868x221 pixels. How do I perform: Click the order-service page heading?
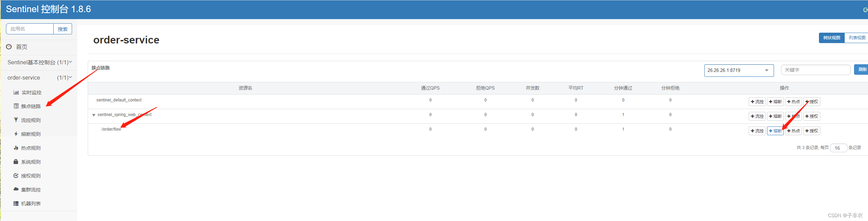click(126, 40)
